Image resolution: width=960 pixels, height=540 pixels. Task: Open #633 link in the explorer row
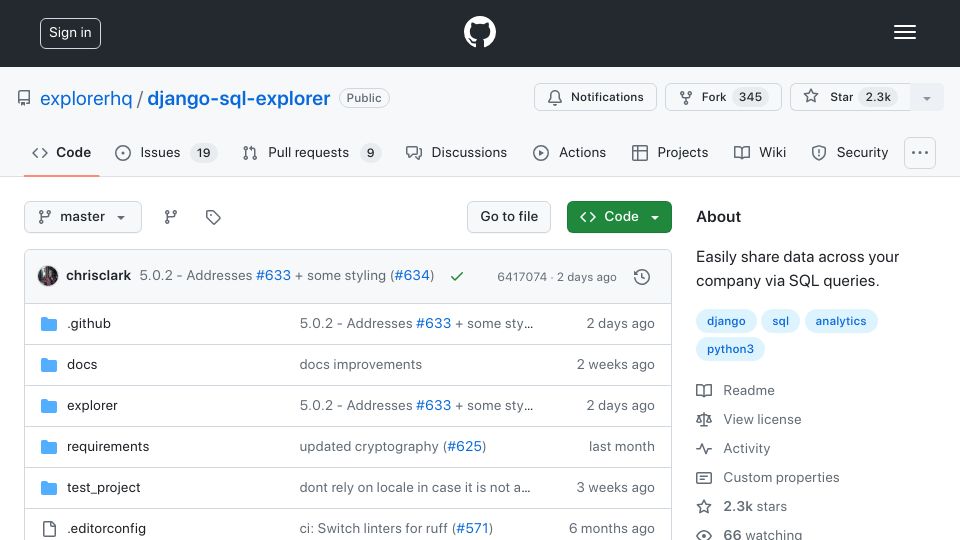[433, 405]
